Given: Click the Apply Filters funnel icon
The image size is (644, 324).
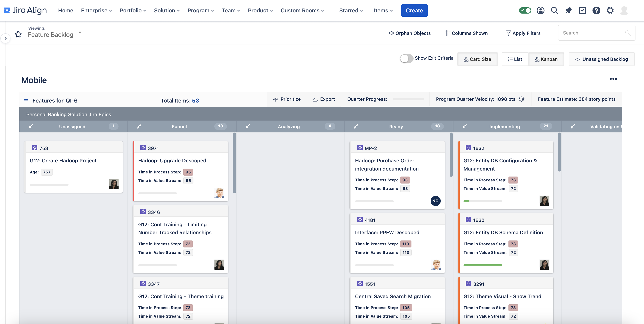Looking at the screenshot, I should [508, 33].
